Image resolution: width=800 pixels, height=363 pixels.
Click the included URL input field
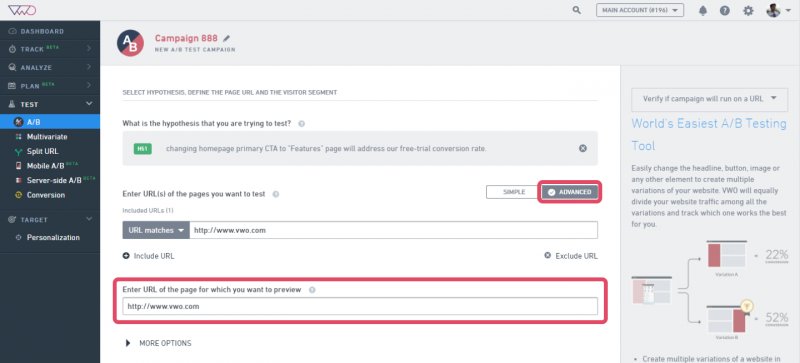(x=393, y=230)
